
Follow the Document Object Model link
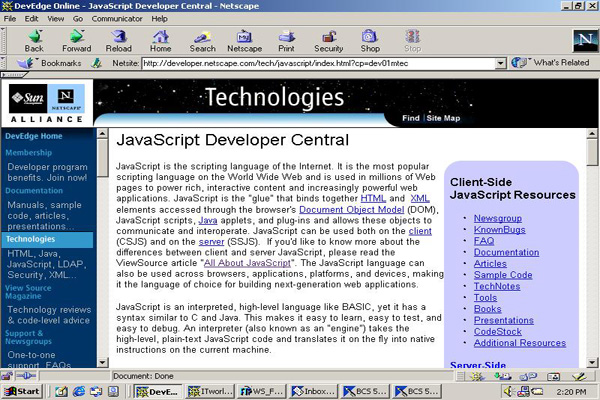[351, 209]
